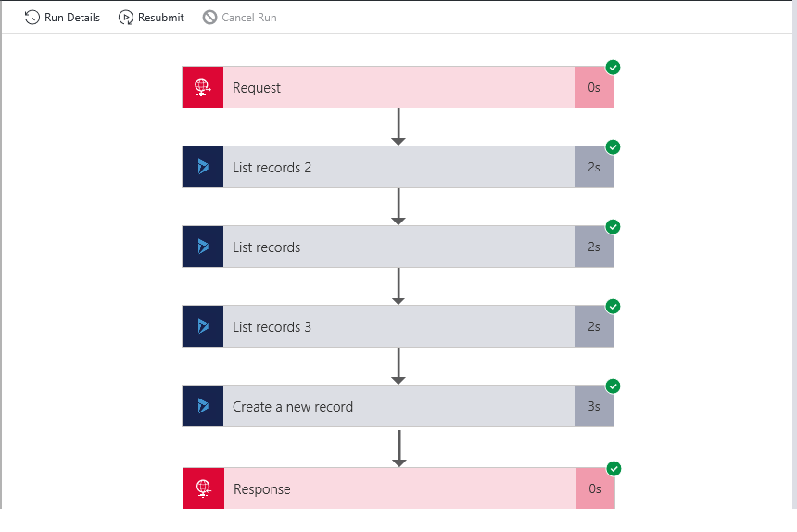Image resolution: width=797 pixels, height=532 pixels.
Task: Click the Dynamics icon on List records
Action: point(203,247)
